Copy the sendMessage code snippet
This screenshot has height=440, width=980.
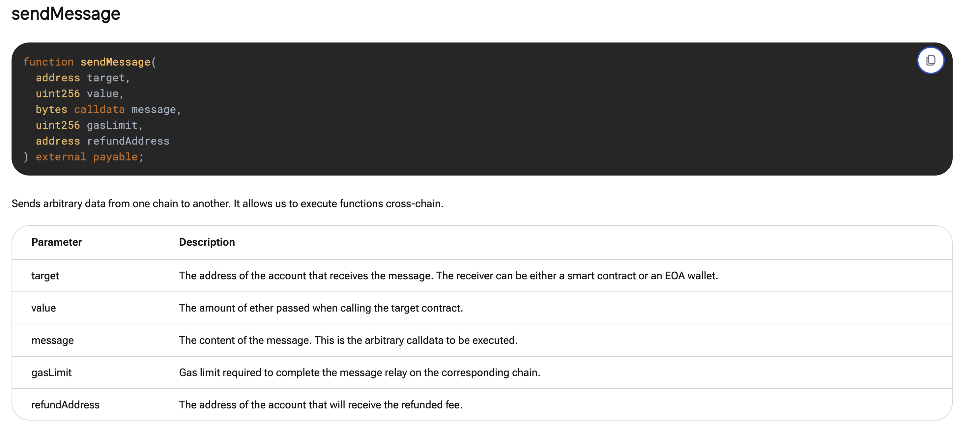point(930,60)
